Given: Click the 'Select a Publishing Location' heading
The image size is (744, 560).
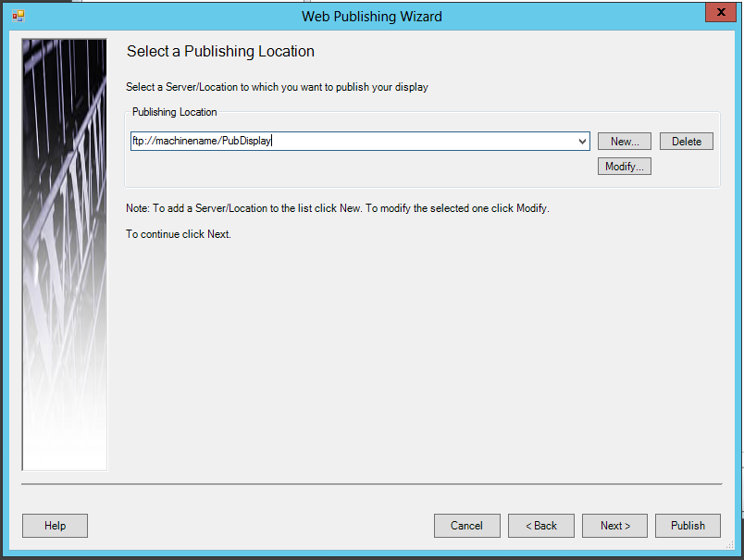Looking at the screenshot, I should click(x=220, y=52).
